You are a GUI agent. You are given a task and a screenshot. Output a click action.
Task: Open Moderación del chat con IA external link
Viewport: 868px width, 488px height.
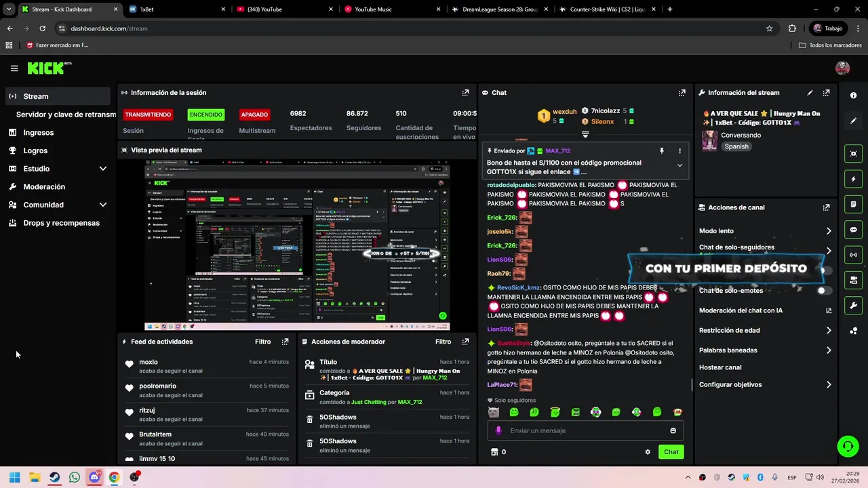pyautogui.click(x=829, y=310)
